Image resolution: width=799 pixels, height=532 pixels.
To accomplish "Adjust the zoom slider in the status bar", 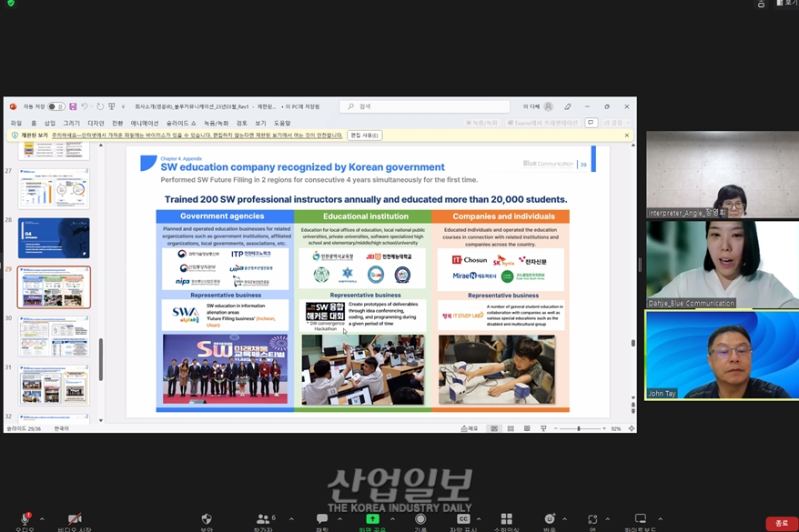I will pos(579,427).
